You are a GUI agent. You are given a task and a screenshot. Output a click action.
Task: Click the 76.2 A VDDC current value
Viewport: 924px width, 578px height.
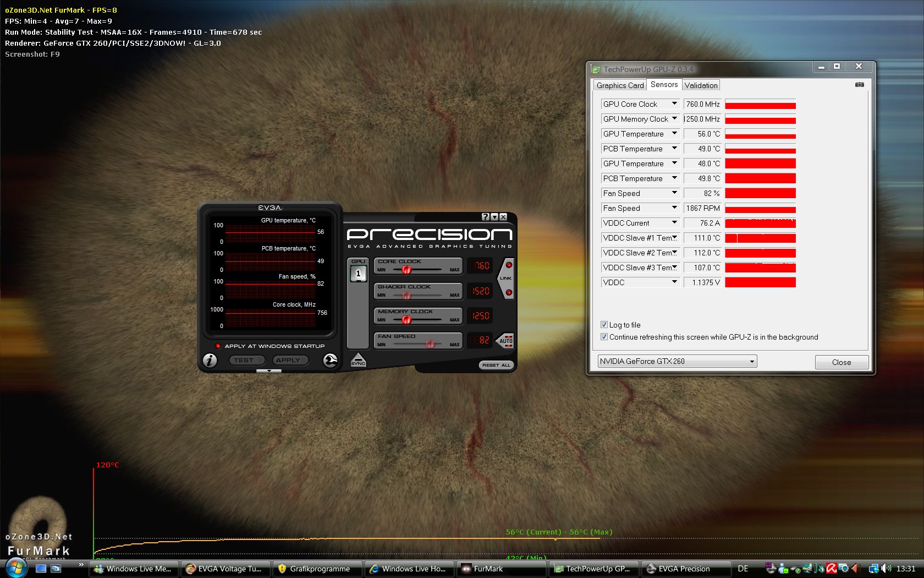pos(702,223)
